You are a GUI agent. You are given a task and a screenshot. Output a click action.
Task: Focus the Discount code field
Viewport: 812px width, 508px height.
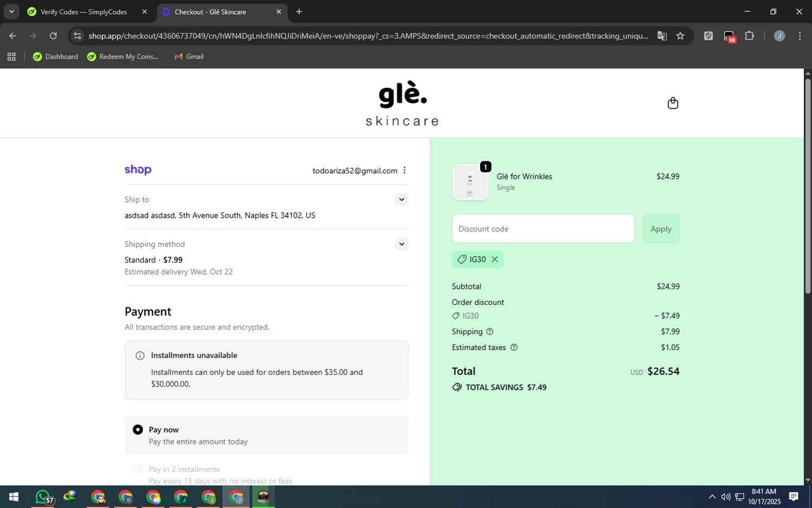point(543,229)
